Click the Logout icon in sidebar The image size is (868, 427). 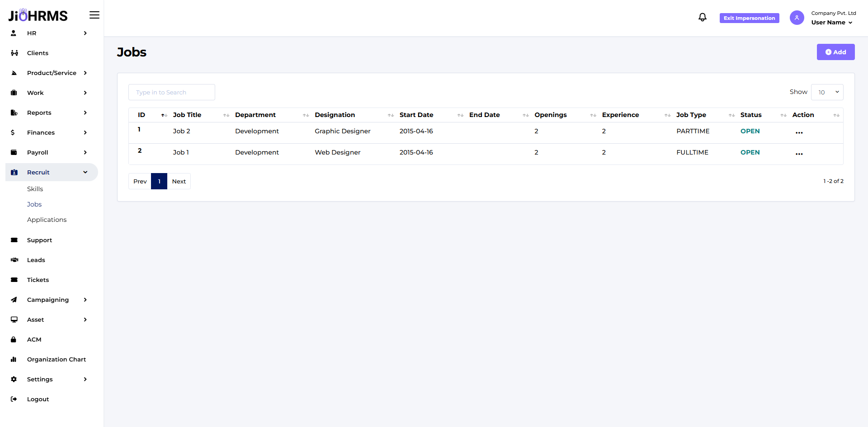[x=14, y=399]
